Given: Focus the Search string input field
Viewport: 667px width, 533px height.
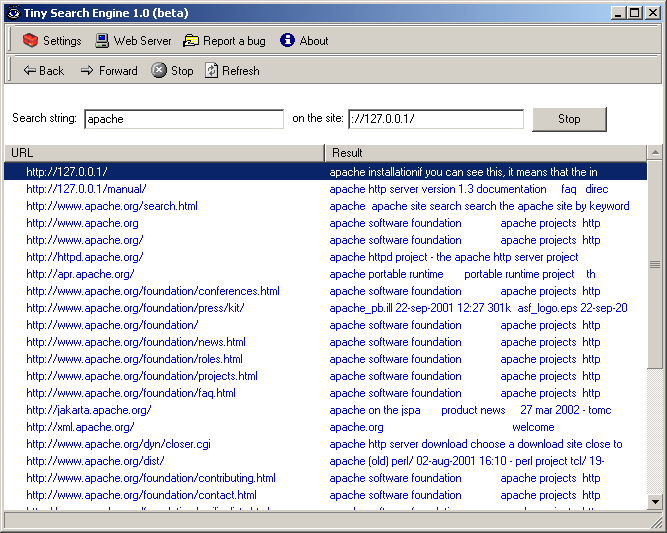Looking at the screenshot, I should point(184,119).
